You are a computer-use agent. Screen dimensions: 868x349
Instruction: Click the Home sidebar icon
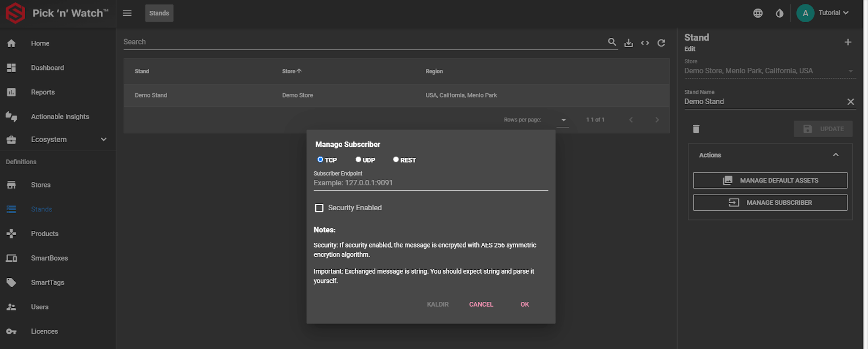11,43
